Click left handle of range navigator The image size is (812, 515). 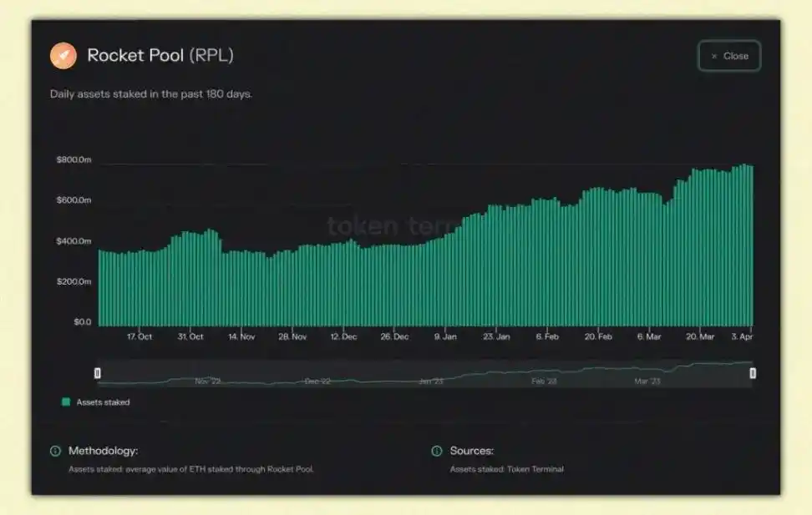(98, 372)
